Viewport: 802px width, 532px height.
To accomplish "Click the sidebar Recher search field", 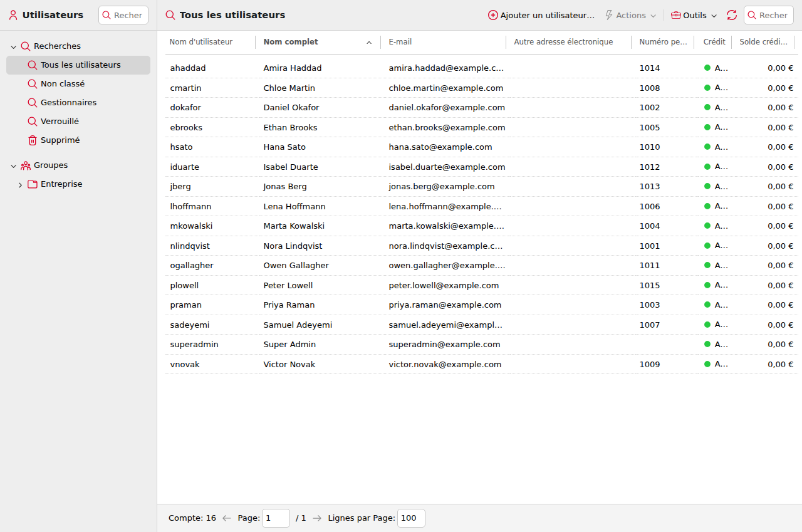I will click(x=123, y=15).
